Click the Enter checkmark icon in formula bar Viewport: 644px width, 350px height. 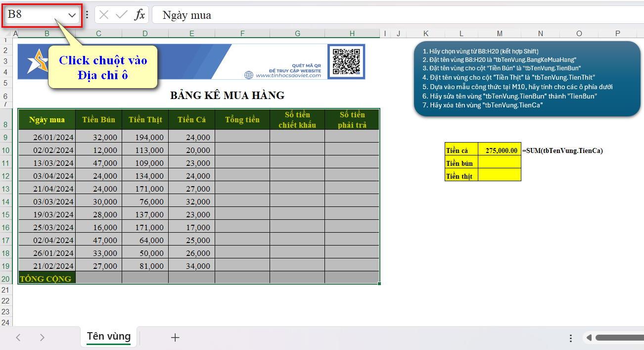point(122,15)
